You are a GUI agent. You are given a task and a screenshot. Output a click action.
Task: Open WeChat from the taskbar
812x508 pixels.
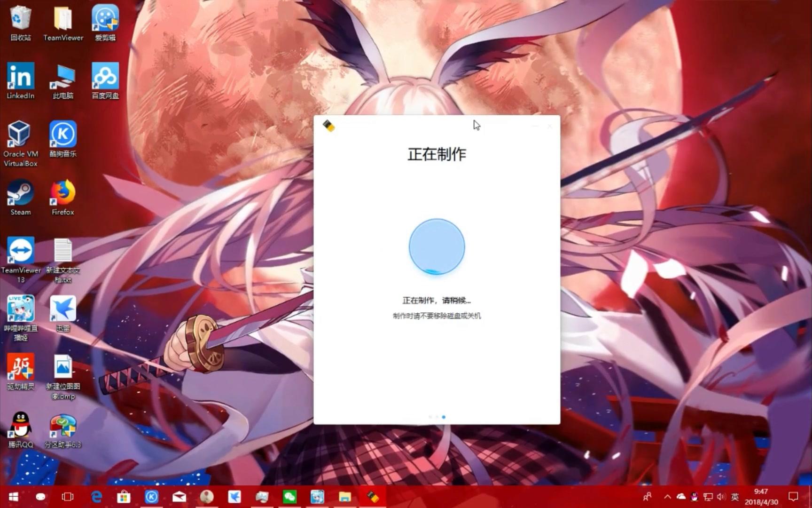coord(290,496)
